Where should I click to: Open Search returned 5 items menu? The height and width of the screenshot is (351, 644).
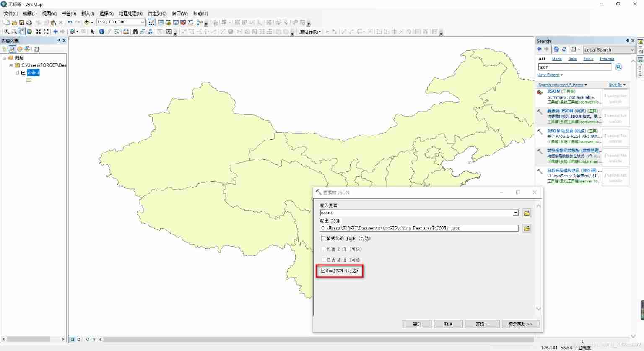click(x=563, y=85)
